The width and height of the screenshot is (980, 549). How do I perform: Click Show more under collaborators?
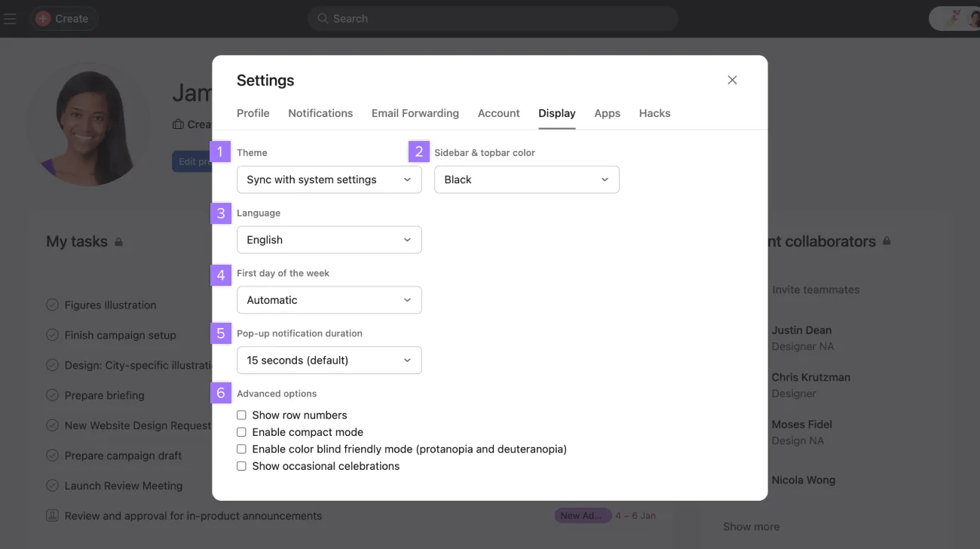751,526
